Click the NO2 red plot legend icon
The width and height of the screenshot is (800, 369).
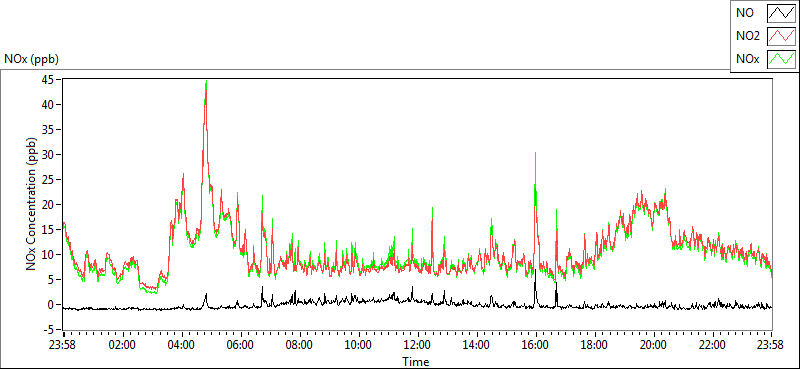coord(781,36)
